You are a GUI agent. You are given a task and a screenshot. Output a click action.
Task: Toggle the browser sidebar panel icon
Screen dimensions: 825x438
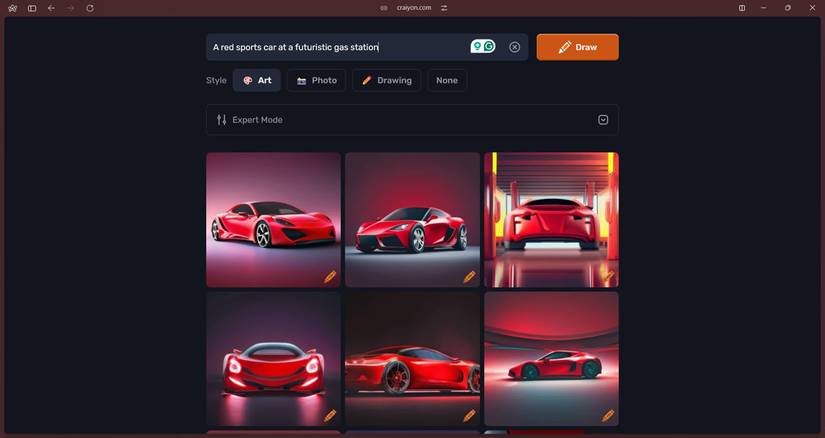32,8
